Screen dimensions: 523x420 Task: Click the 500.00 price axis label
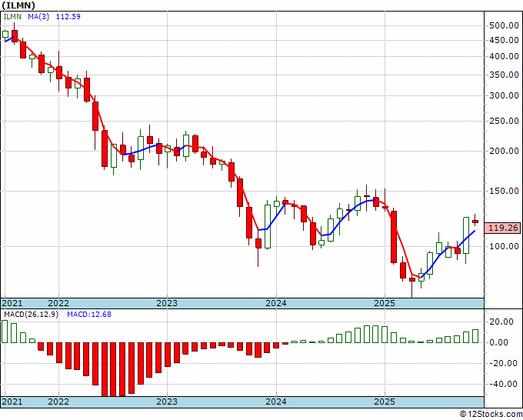pyautogui.click(x=504, y=25)
